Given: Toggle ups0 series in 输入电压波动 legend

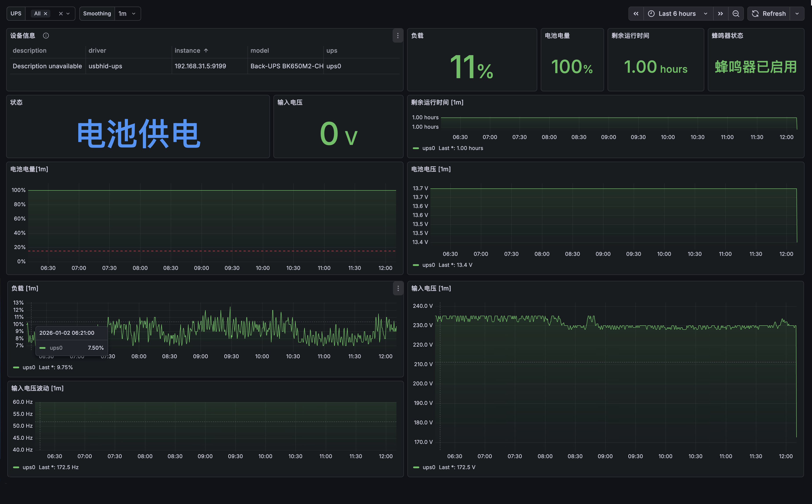Looking at the screenshot, I should pos(29,467).
